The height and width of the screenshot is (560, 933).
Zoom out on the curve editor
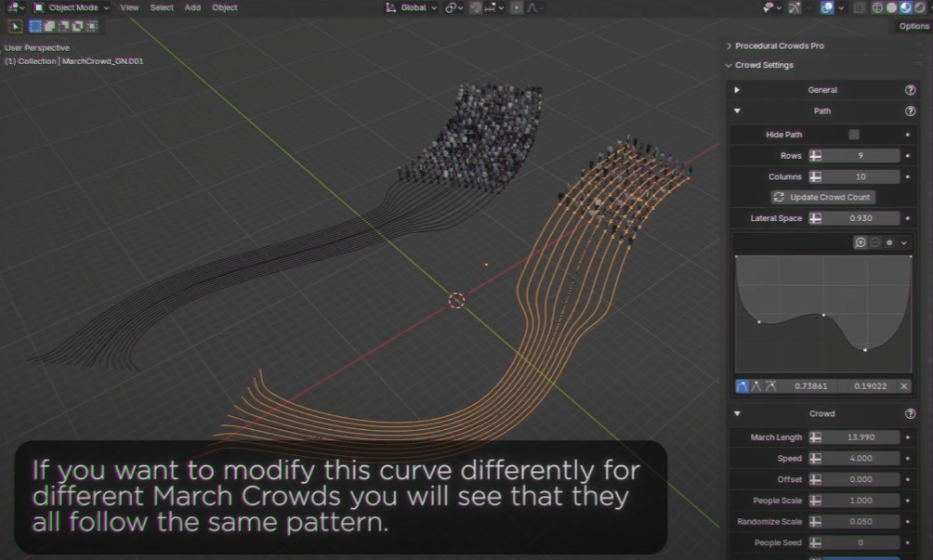[x=875, y=242]
